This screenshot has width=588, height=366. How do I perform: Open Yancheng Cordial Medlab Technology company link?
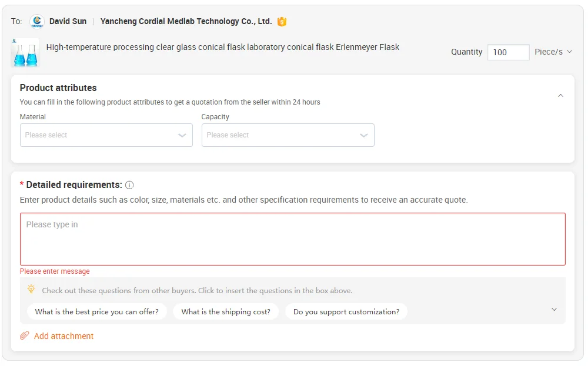(x=186, y=22)
